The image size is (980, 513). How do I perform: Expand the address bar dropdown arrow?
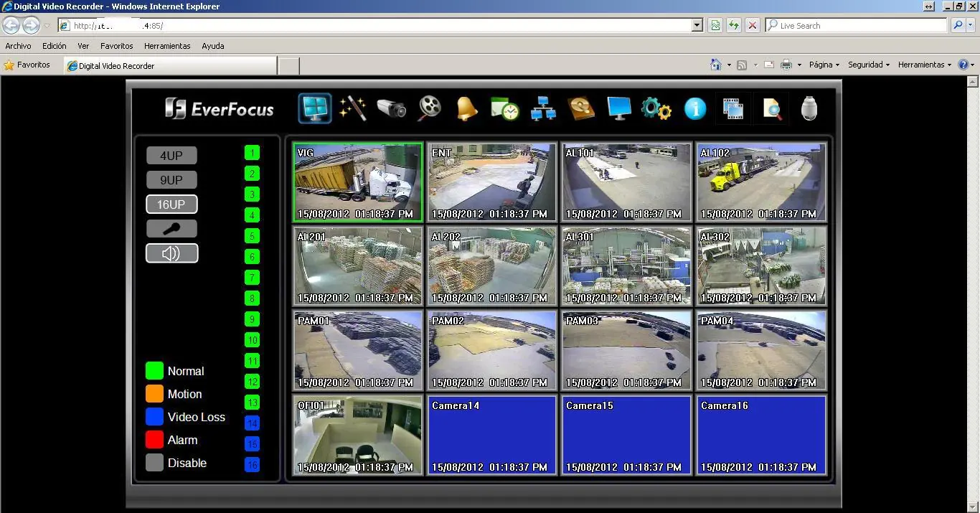pos(697,25)
